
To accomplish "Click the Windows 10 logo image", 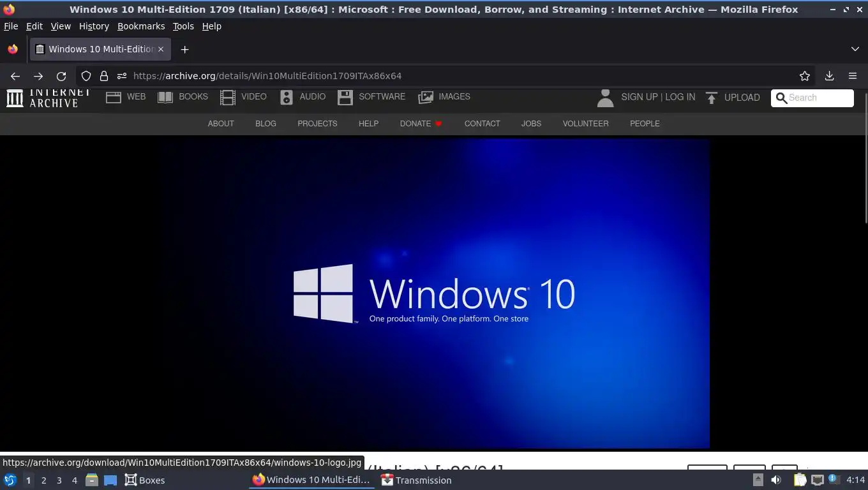I will point(434,293).
